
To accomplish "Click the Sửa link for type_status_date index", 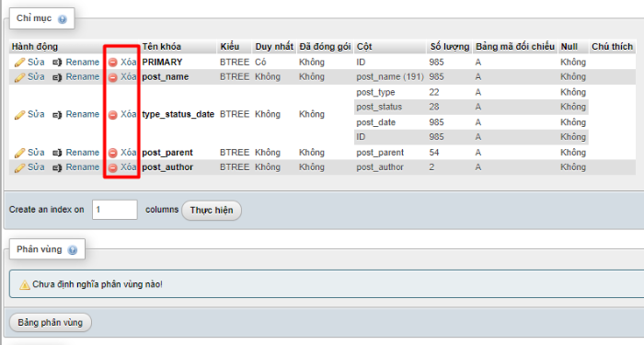I will 36,114.
